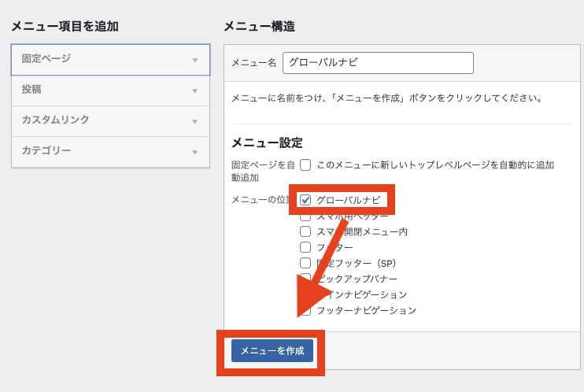Uncheck the グローバルナビ location checkbox
This screenshot has width=584, height=392.
pyautogui.click(x=305, y=200)
